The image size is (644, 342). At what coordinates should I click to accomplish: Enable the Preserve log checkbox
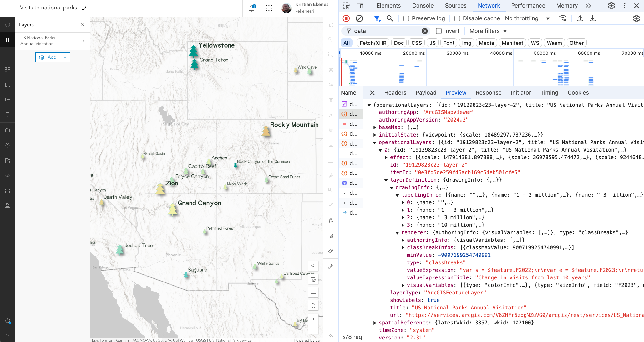coord(406,18)
